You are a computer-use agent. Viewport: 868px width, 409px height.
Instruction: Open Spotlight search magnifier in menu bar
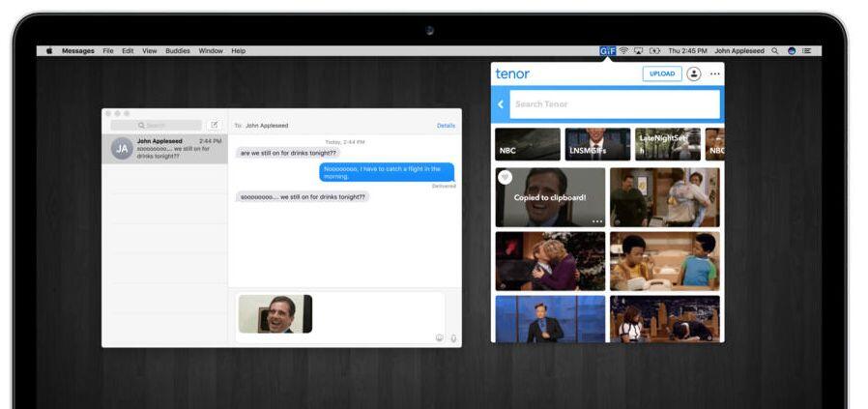coord(774,50)
